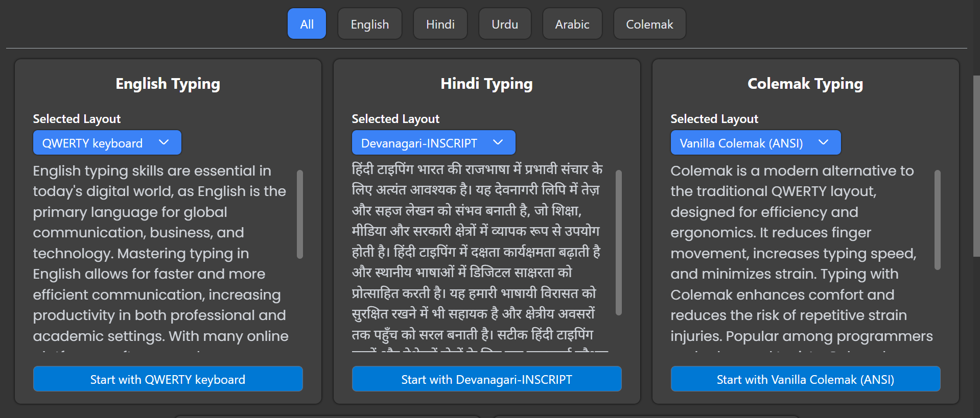Switch to the English filter tab
980x418 pixels.
click(x=369, y=24)
